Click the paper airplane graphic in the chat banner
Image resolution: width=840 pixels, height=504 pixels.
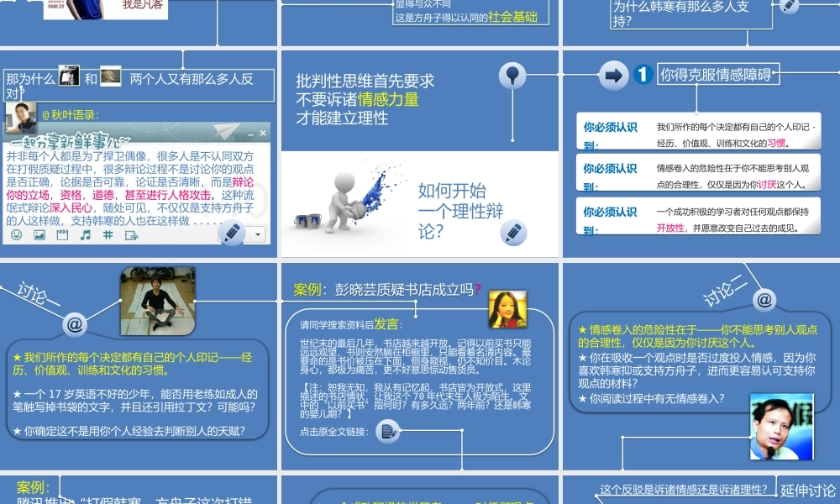(226, 131)
